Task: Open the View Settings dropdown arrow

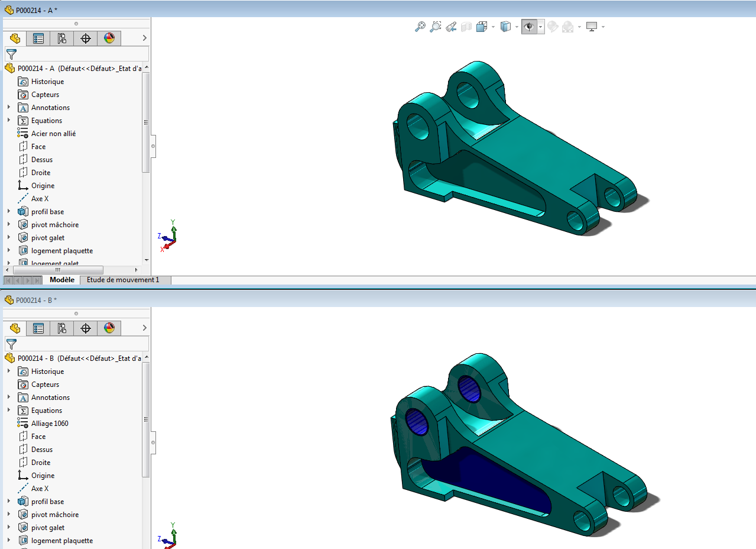Action: 603,27
